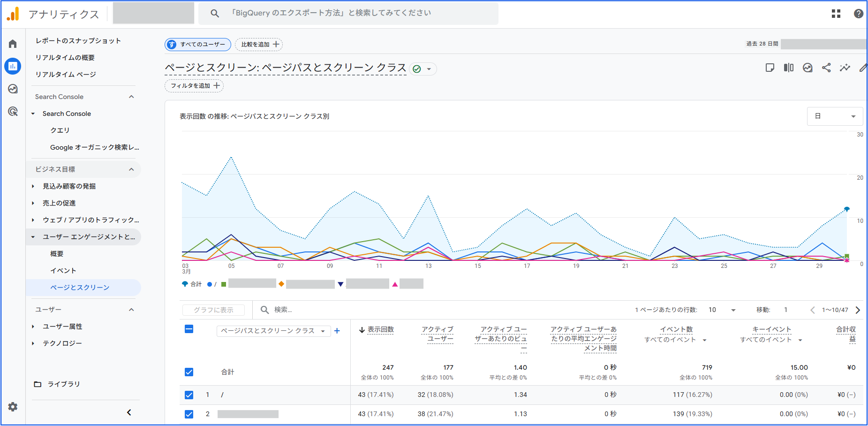The image size is (868, 426).
Task: Click the anomaly sparkline trend icon
Action: (845, 68)
